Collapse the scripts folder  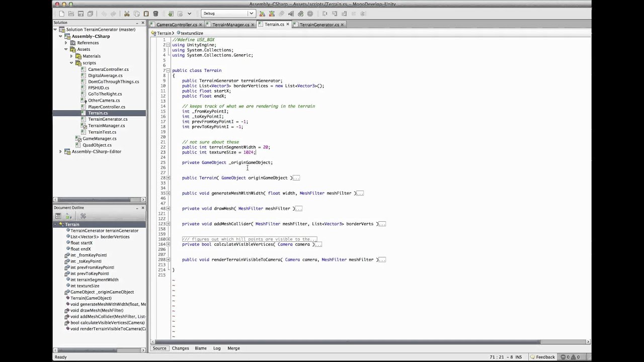[71, 63]
